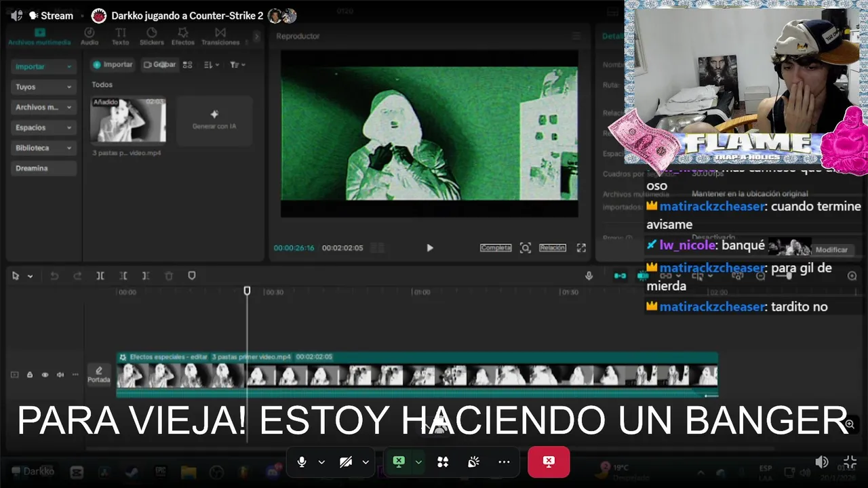
Task: Open the soundboard icon
Action: [x=473, y=462]
